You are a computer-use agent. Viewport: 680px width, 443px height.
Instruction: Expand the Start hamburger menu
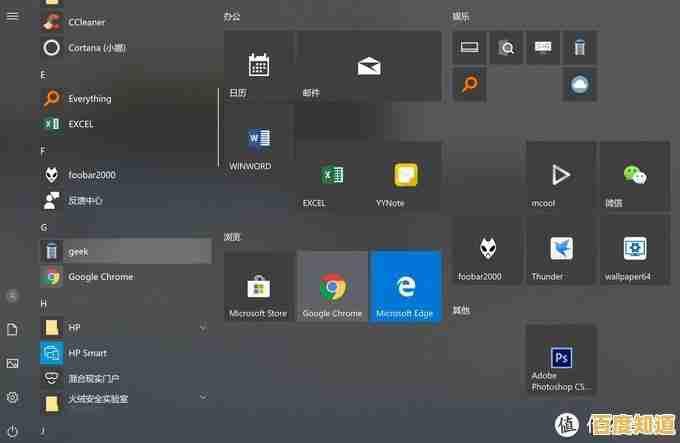[x=12, y=17]
